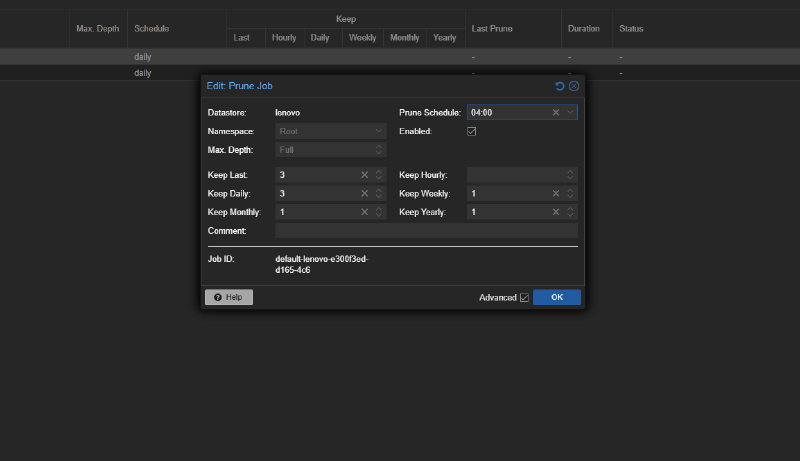Reset the Edit Prune Job form

[560, 86]
